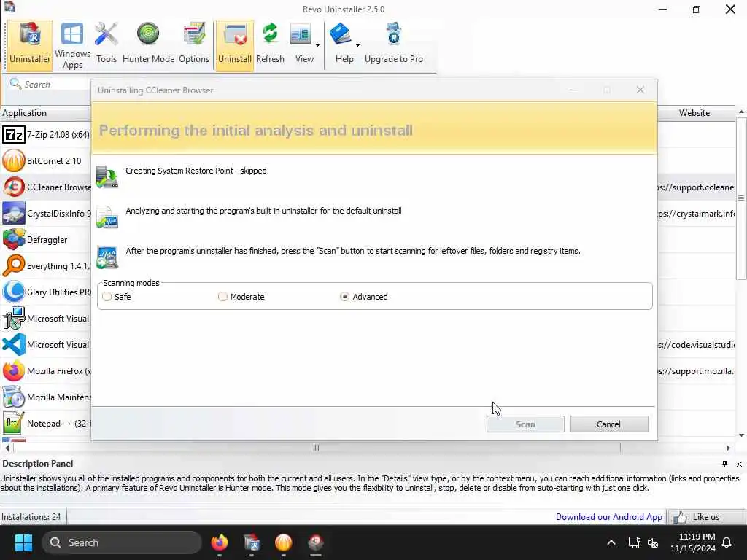Image resolution: width=747 pixels, height=560 pixels.
Task: Select Mozilla Maintenance Service entry
Action: (46, 397)
